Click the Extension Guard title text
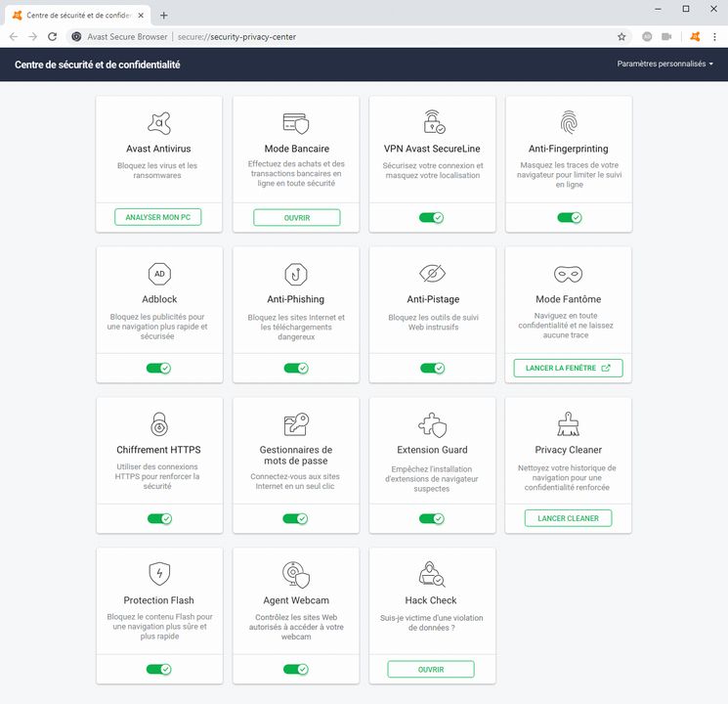Viewport: 728px width, 704px height. (x=432, y=450)
